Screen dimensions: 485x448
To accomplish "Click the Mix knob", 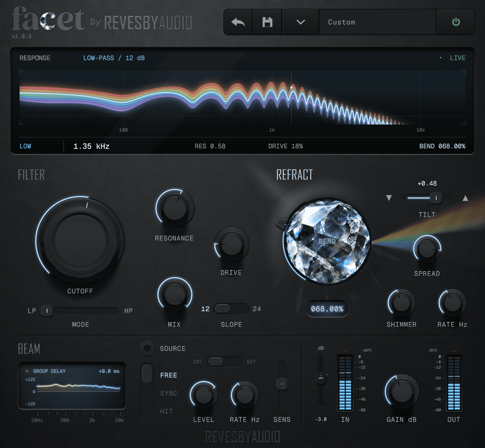I will pos(175,294).
